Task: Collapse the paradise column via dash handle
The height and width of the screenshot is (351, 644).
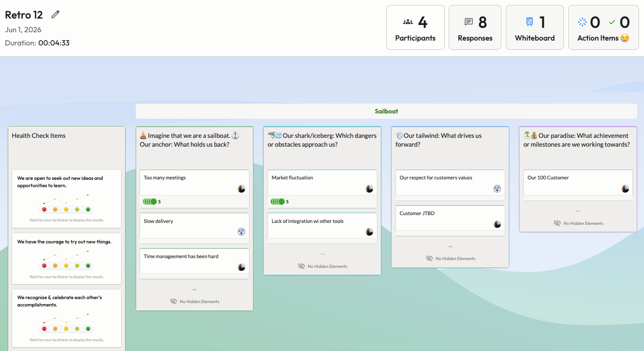Action: pyautogui.click(x=578, y=211)
